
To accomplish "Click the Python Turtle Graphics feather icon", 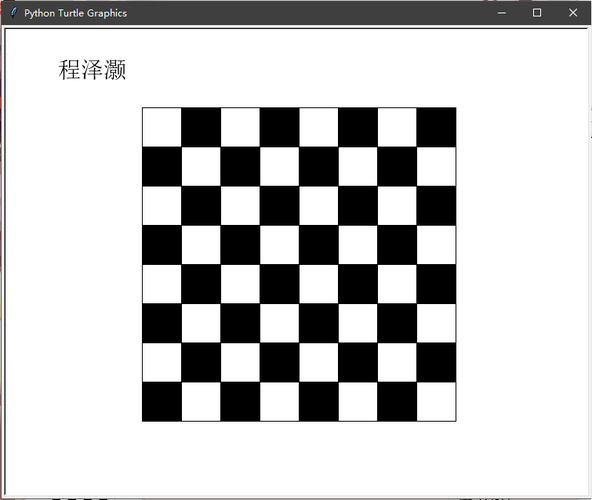I will coord(14,12).
